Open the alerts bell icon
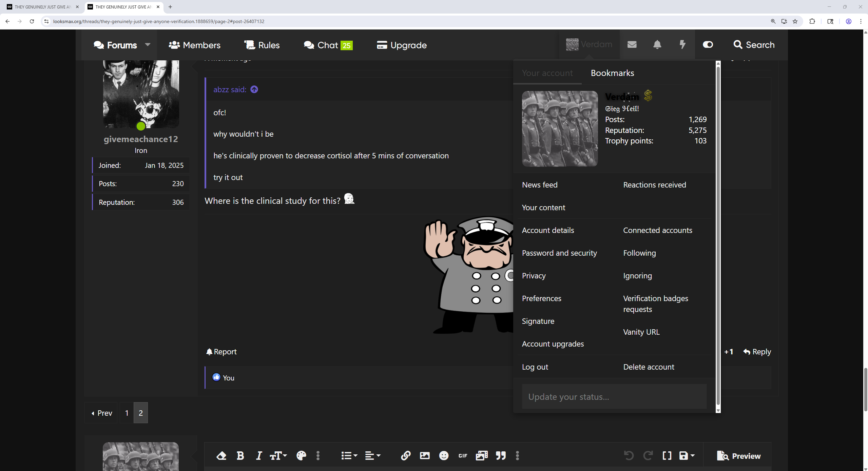Image resolution: width=868 pixels, height=471 pixels. 657,45
